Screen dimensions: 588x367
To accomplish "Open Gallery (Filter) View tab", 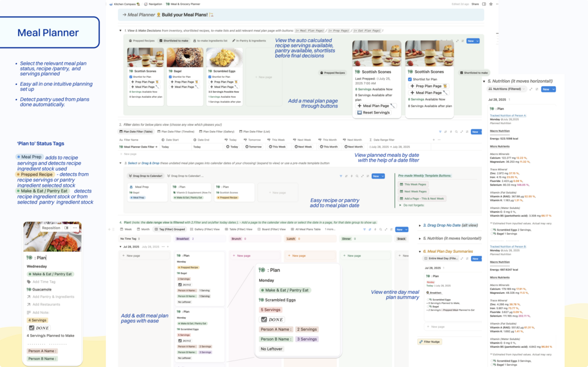I will 205,229.
